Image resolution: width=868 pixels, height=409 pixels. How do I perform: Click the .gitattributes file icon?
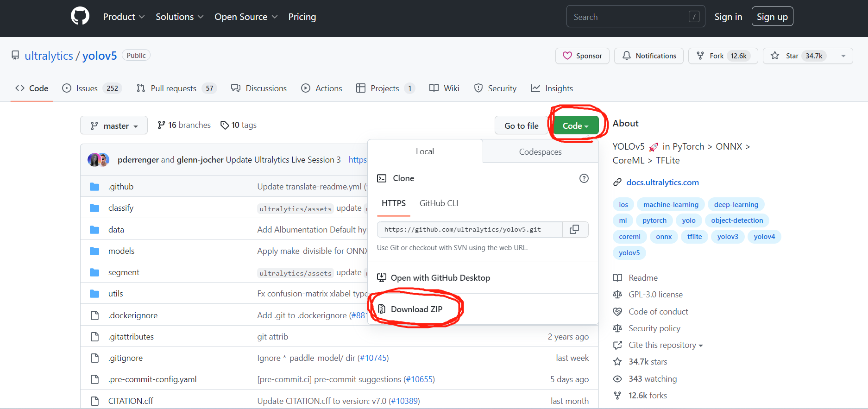point(95,337)
